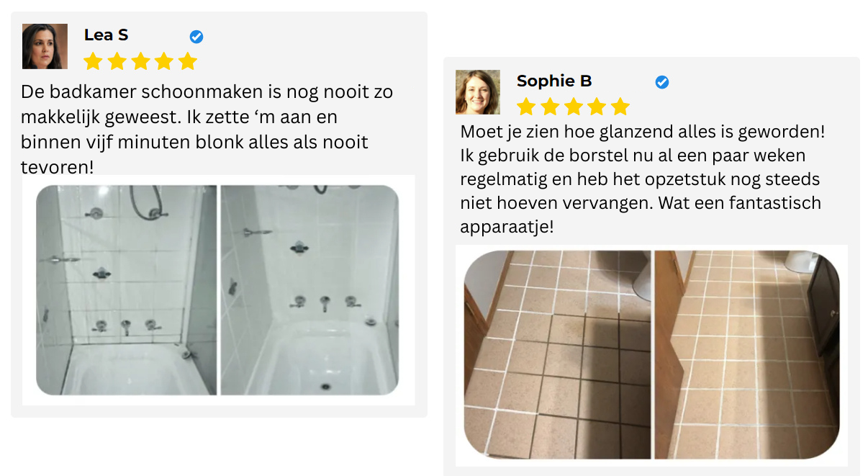
Task: Click Sophie B's profile photo
Action: (478, 92)
